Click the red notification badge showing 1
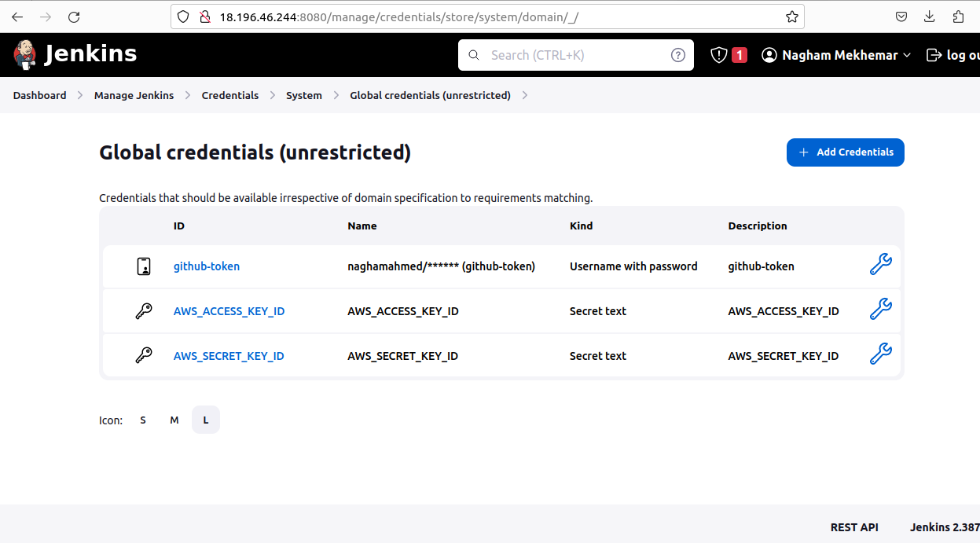Viewport: 980px width, 543px height. 740,55
